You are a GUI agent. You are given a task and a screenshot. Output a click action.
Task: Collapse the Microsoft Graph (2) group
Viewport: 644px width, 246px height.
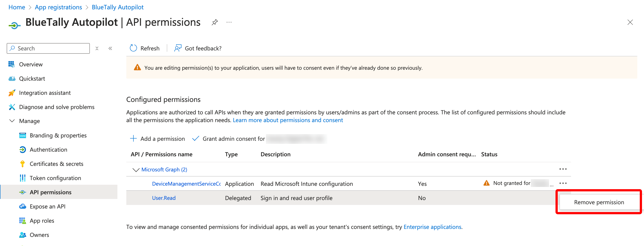point(136,170)
